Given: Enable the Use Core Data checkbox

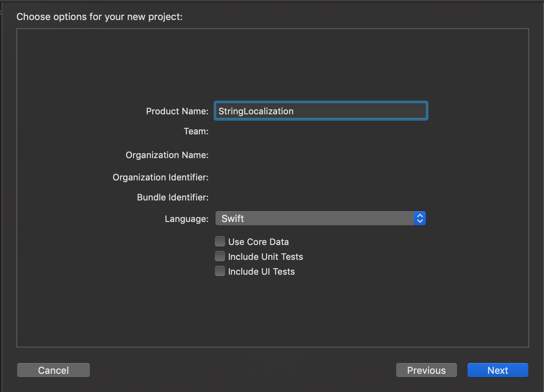Looking at the screenshot, I should tap(220, 242).
